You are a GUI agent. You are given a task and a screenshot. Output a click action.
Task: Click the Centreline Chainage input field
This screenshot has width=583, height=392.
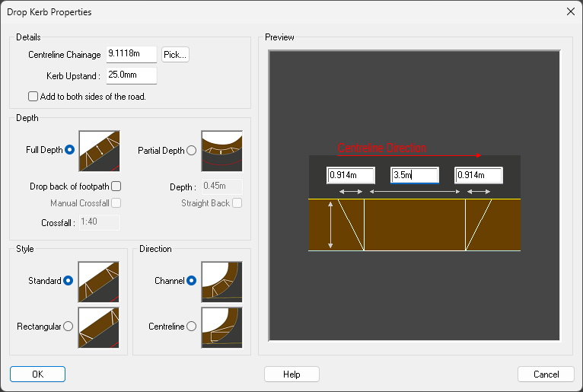(131, 54)
